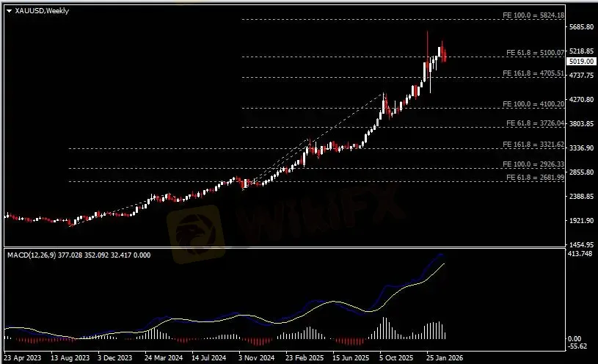Select the FE 61.8 = 2681.99 label
598x364 pixels.
(x=535, y=178)
